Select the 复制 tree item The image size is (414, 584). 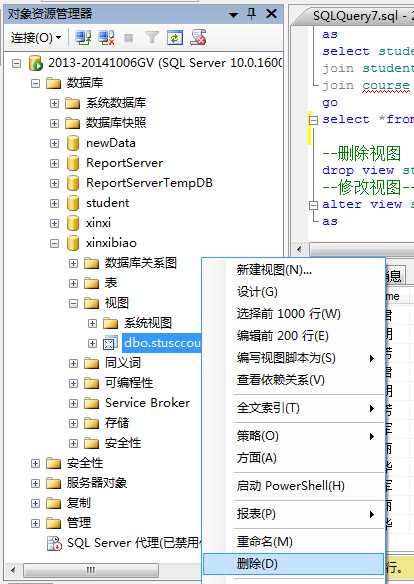(79, 503)
